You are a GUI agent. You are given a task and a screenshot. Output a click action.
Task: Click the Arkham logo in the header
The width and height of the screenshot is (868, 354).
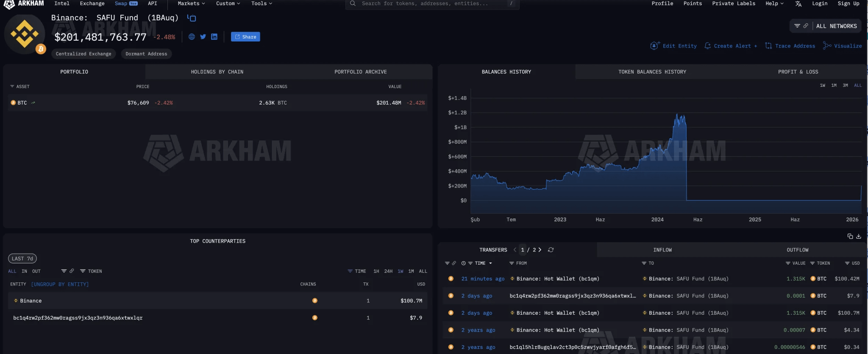[24, 4]
